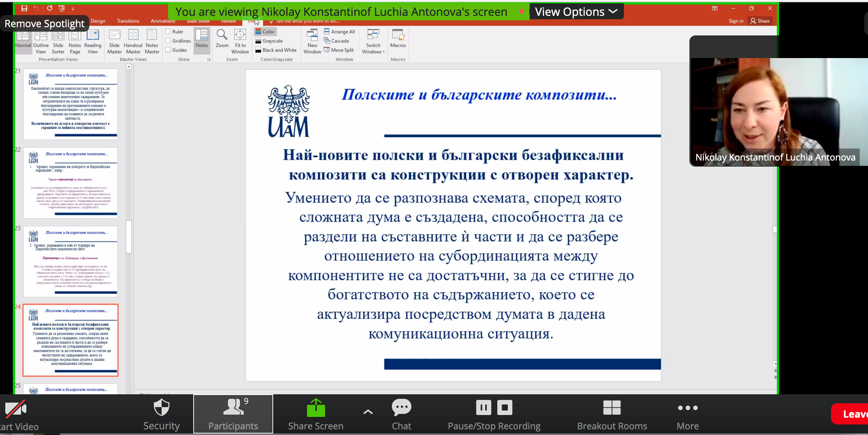The width and height of the screenshot is (868, 435).
Task: Select Grayscale color mode swatch
Action: [x=258, y=41]
